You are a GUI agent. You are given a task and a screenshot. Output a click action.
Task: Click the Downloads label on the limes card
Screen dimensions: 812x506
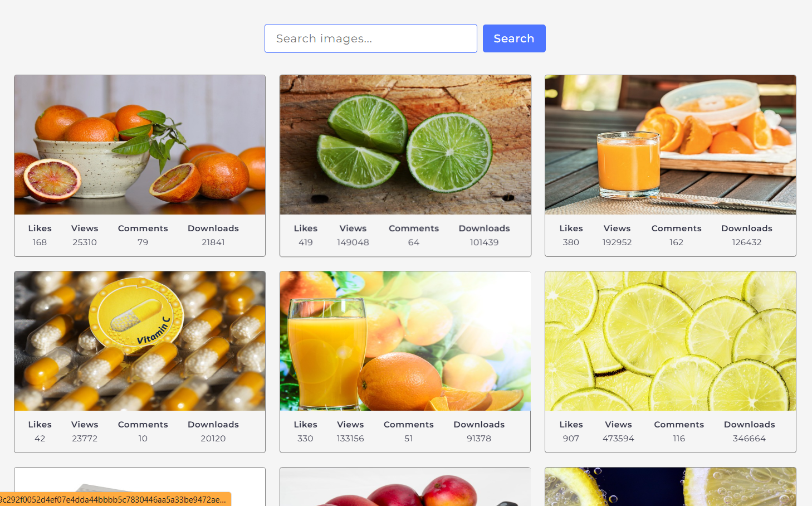point(485,228)
